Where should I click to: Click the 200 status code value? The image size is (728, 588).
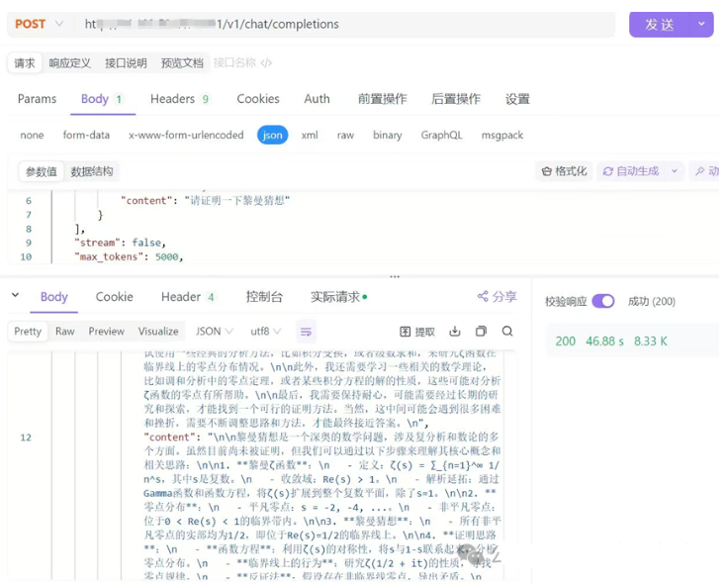(x=565, y=342)
